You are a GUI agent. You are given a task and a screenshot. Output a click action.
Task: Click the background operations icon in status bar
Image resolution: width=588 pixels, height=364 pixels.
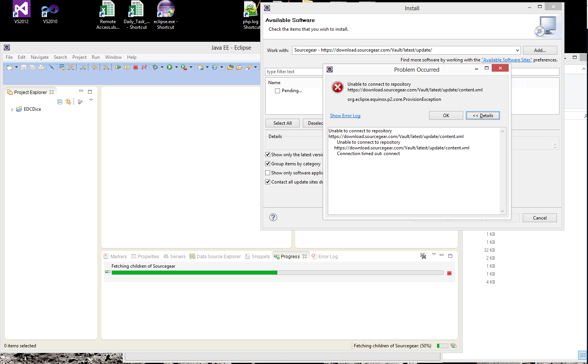[453, 346]
